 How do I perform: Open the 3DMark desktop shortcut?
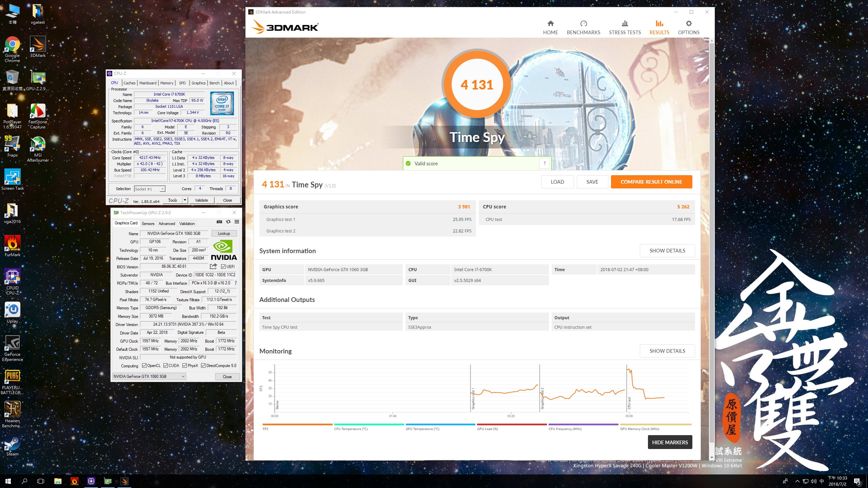(x=38, y=46)
